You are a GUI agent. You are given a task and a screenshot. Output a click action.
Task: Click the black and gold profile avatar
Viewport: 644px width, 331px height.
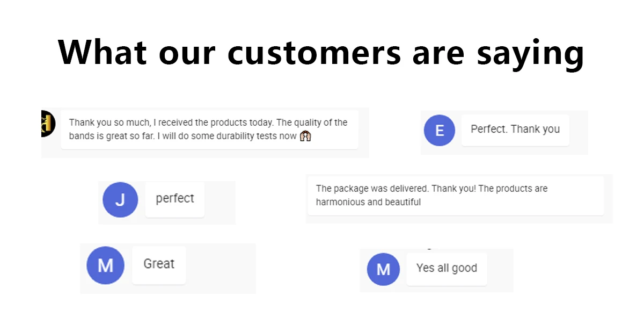[48, 124]
